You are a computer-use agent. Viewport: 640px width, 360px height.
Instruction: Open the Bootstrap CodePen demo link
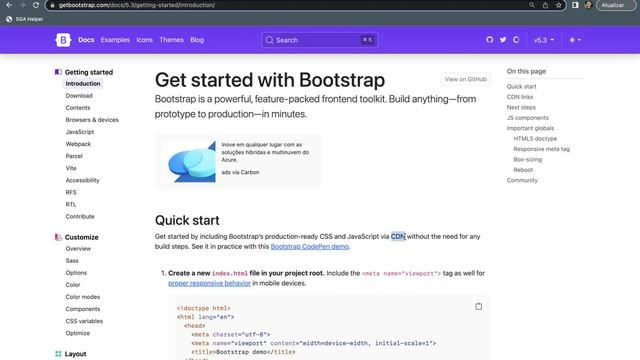pyautogui.click(x=309, y=247)
